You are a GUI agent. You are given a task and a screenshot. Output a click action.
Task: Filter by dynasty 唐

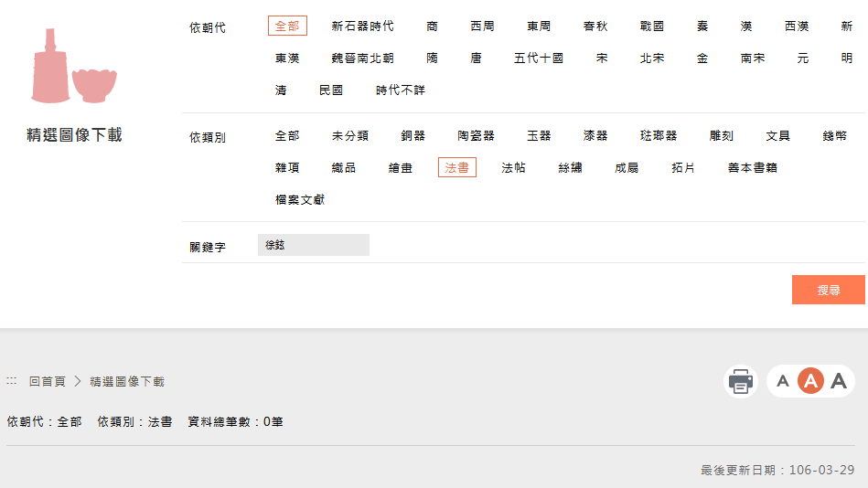pyautogui.click(x=476, y=58)
